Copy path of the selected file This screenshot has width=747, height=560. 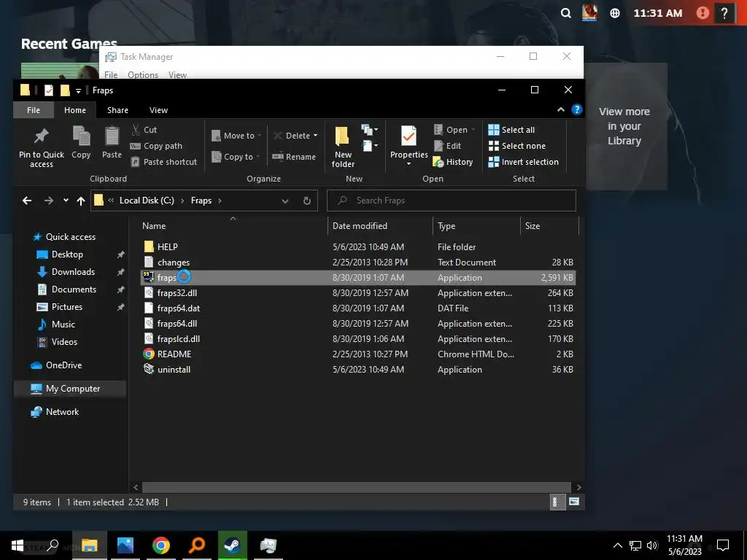(156, 146)
